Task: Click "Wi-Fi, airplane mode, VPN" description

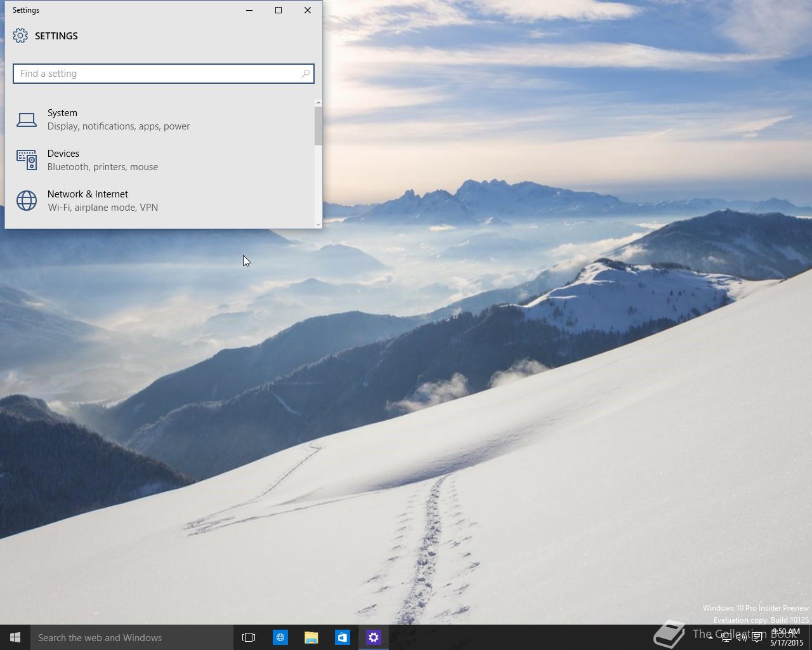Action: coord(103,208)
